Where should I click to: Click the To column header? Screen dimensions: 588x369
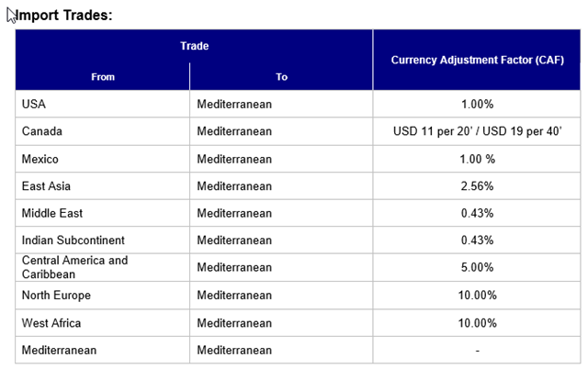click(x=282, y=77)
